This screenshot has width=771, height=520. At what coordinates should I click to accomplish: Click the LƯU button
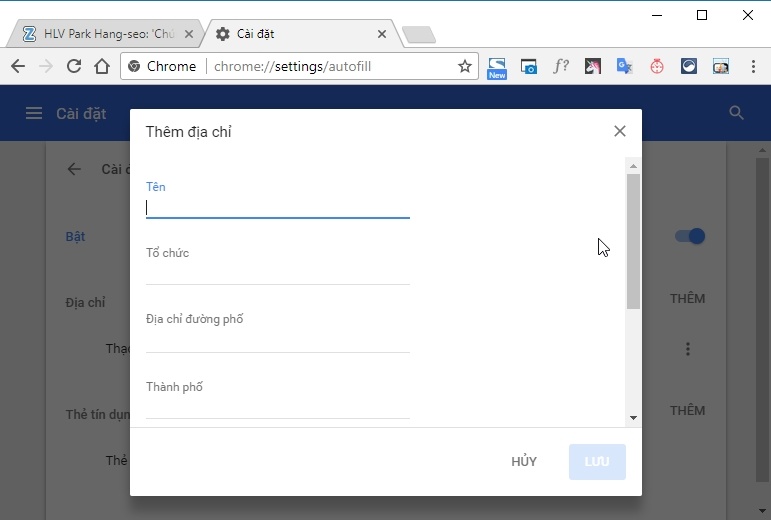[x=597, y=462]
